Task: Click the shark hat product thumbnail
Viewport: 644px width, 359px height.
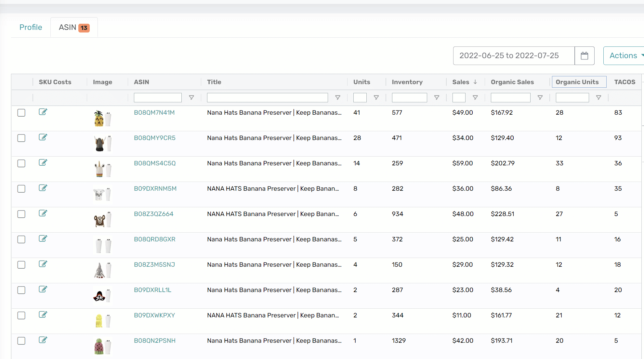Action: click(102, 271)
